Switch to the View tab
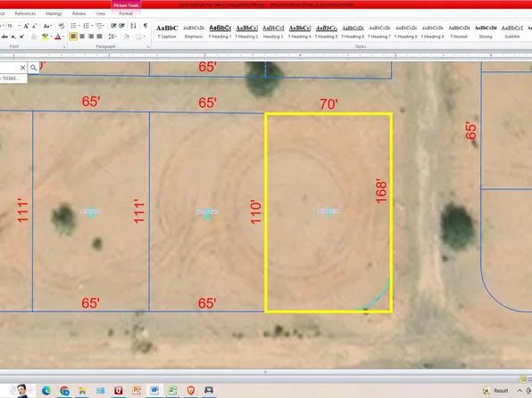Image resolution: width=532 pixels, height=398 pixels. pos(101,13)
